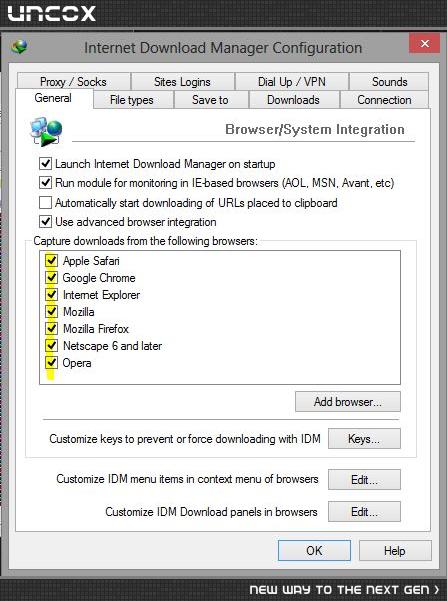Uncheck Opera in the browser list
Screen dimensions: 447x601
point(51,363)
